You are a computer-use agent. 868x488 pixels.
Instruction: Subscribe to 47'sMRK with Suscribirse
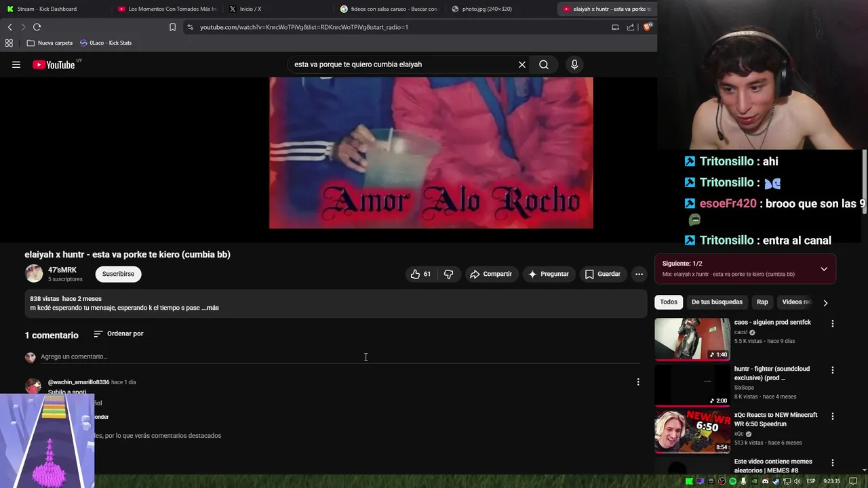[x=119, y=274]
